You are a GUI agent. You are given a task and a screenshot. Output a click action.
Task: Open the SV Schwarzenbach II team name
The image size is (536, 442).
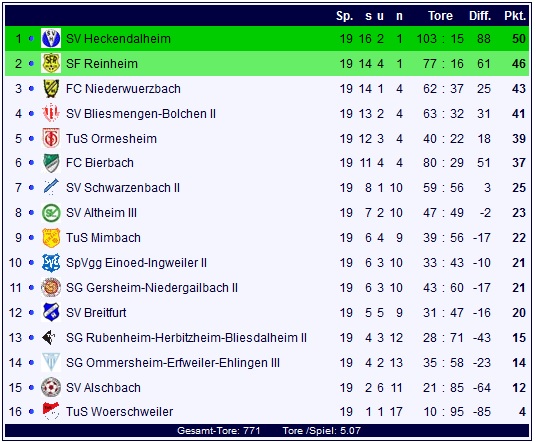[x=123, y=188]
